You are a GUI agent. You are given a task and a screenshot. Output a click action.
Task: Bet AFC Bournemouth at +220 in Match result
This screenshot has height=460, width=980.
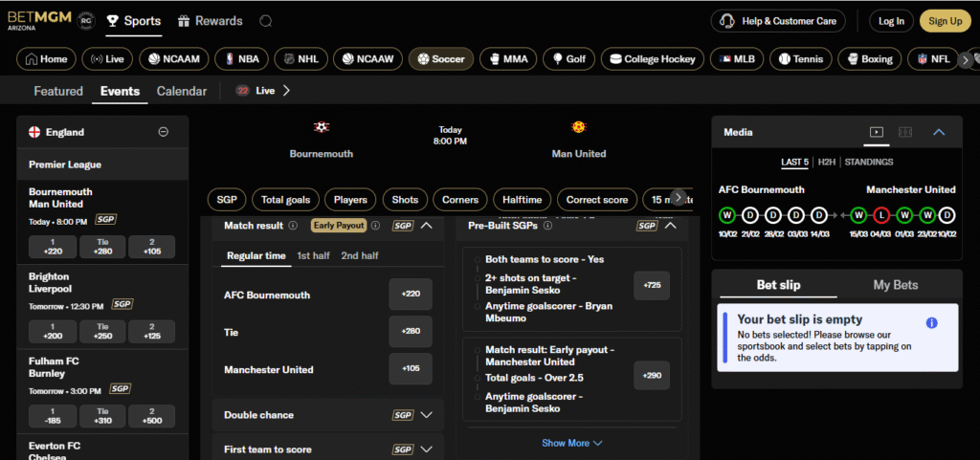coord(411,294)
